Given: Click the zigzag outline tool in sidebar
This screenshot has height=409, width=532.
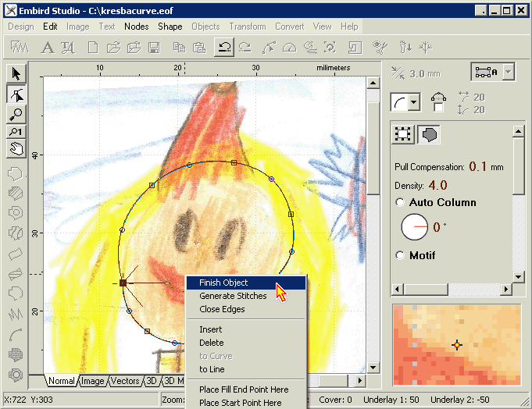Looking at the screenshot, I should point(16,314).
